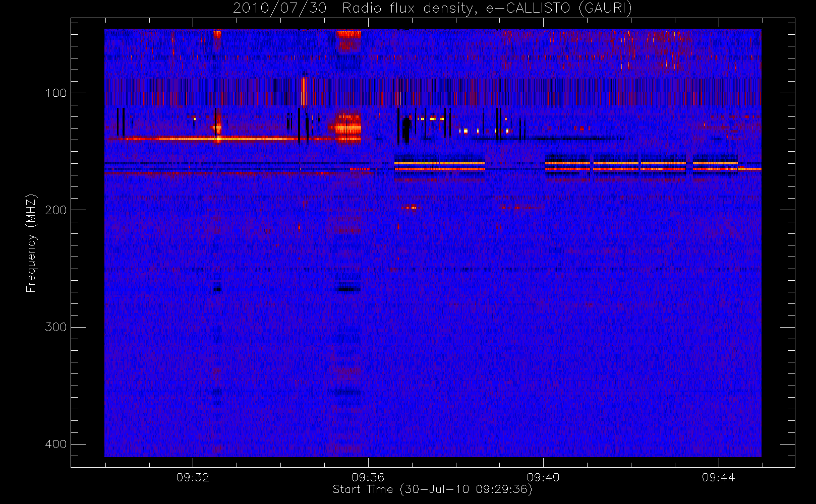Click the 200 MHz frequency tick label

56,210
